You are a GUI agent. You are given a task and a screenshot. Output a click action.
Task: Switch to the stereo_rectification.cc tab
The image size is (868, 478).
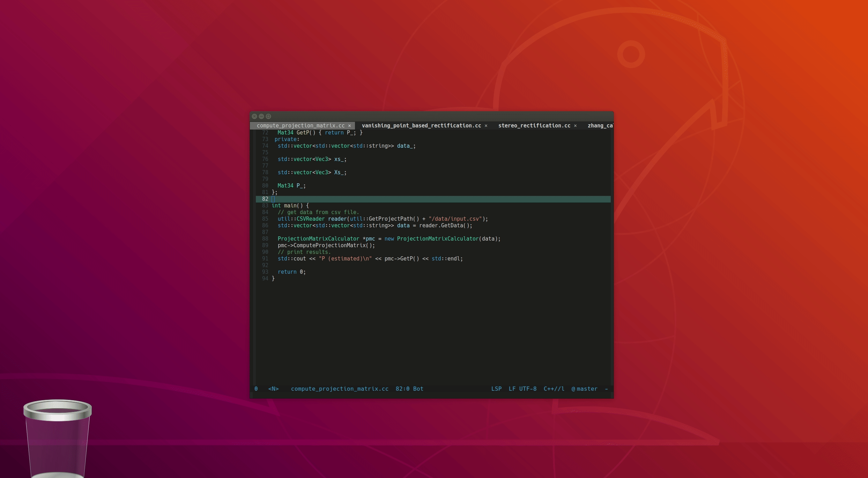534,126
